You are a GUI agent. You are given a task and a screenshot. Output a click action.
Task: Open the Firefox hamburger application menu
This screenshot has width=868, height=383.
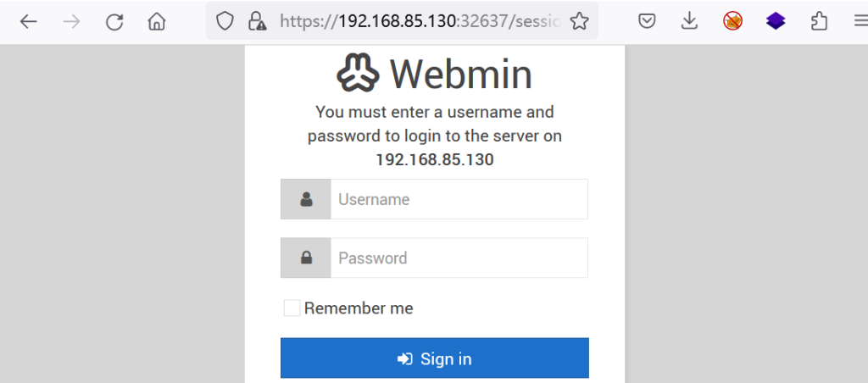click(x=861, y=21)
